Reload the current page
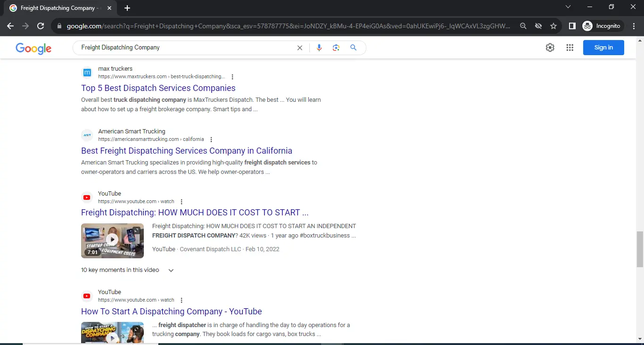The width and height of the screenshot is (644, 345). click(41, 26)
